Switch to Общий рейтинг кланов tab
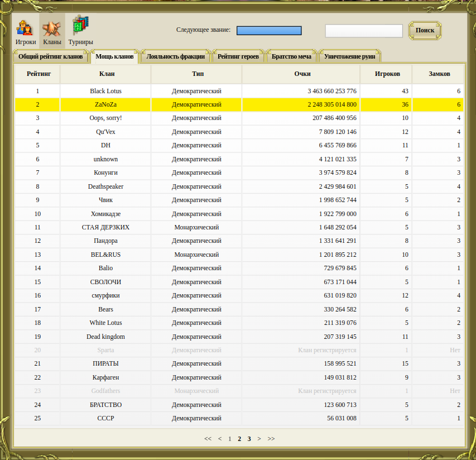This screenshot has width=476, height=460. coord(50,56)
